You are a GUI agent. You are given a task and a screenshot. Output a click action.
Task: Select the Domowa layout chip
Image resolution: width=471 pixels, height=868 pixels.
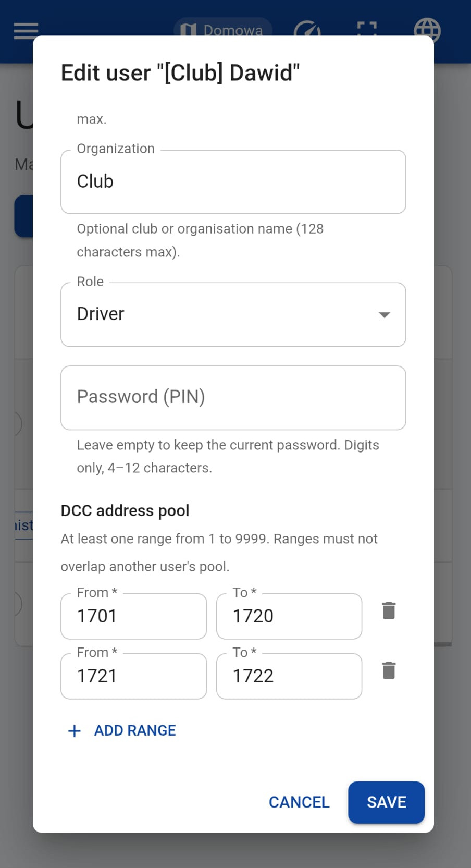(x=223, y=28)
